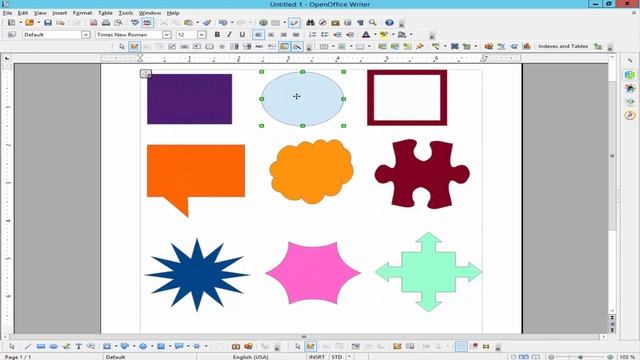Open the Callouts shapes dropdown arrow
The image size is (640, 360).
coord(188,347)
